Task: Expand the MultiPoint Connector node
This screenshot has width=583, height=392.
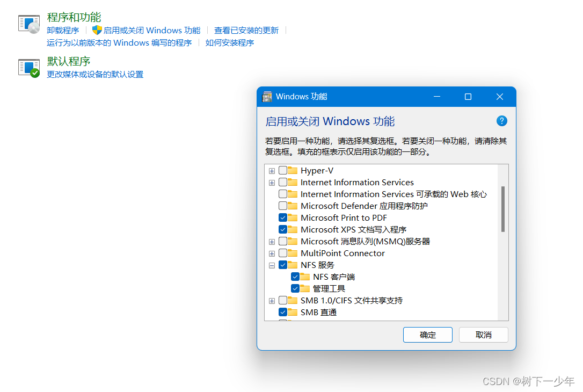Action: (x=272, y=254)
